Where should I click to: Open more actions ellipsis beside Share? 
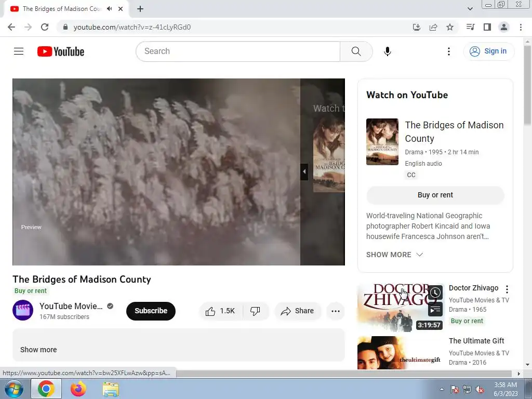point(336,311)
